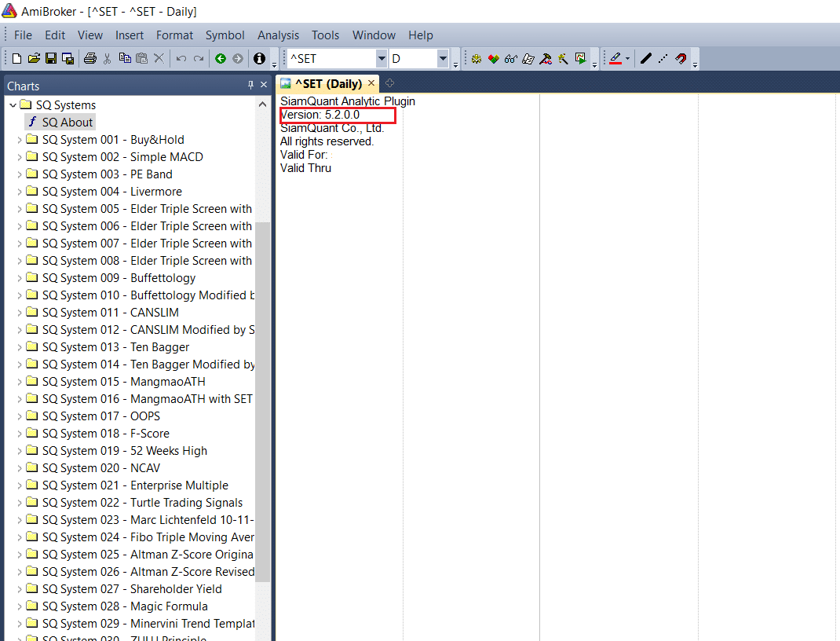Open the ^SET symbol dropdown
Image resolution: width=840 pixels, height=641 pixels.
point(382,59)
